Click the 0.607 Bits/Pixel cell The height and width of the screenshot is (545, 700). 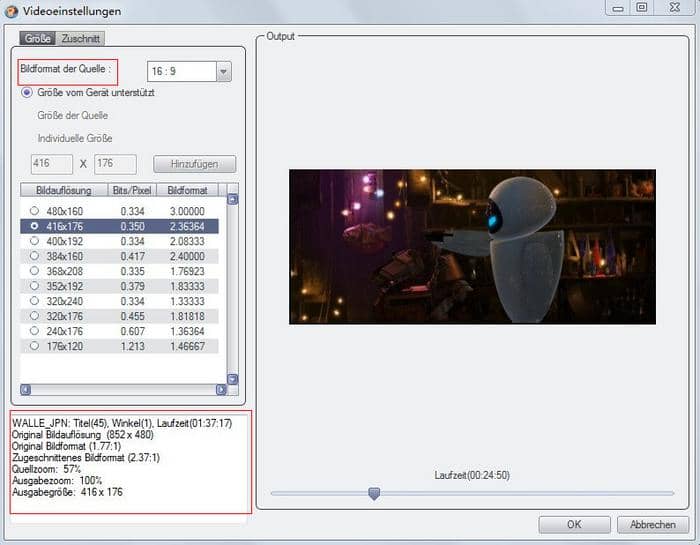point(132,331)
